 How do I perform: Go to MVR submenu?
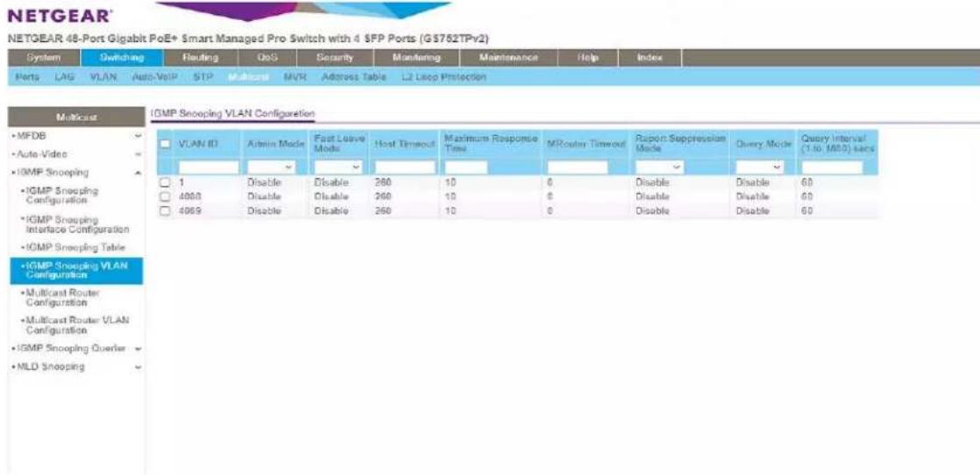(294, 77)
